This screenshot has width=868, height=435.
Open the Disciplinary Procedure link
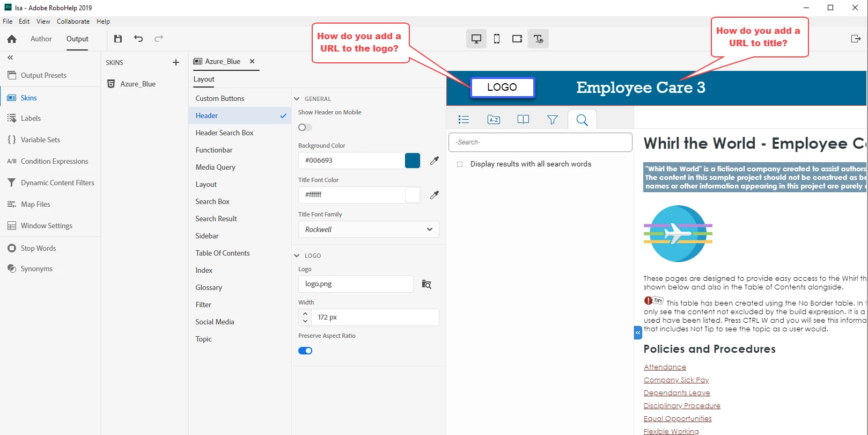[682, 406]
